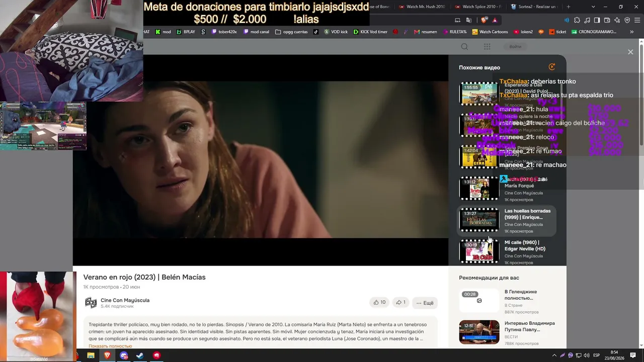The image size is (644, 362).
Task: Click the translate page icon in address bar
Action: 469,20
